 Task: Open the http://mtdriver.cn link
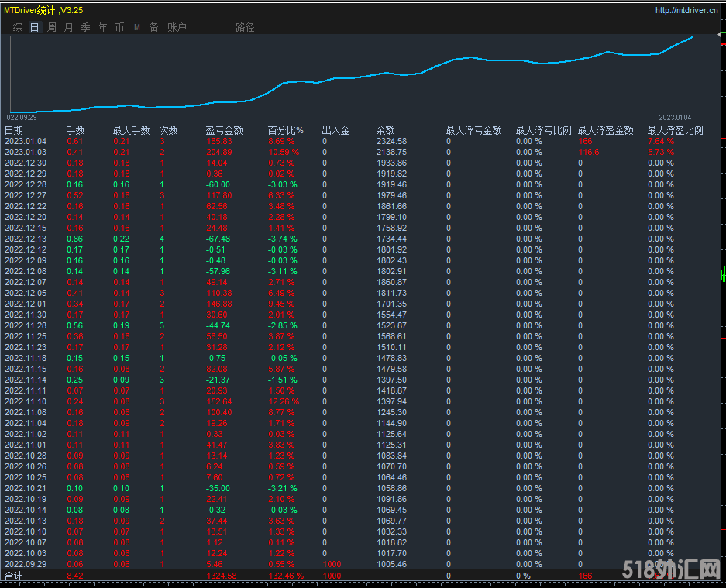click(x=686, y=10)
